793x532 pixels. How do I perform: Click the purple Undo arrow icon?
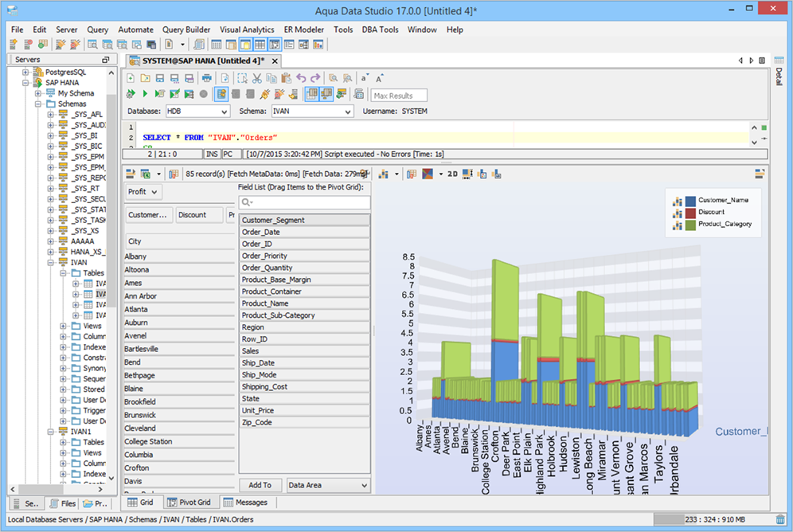click(301, 78)
